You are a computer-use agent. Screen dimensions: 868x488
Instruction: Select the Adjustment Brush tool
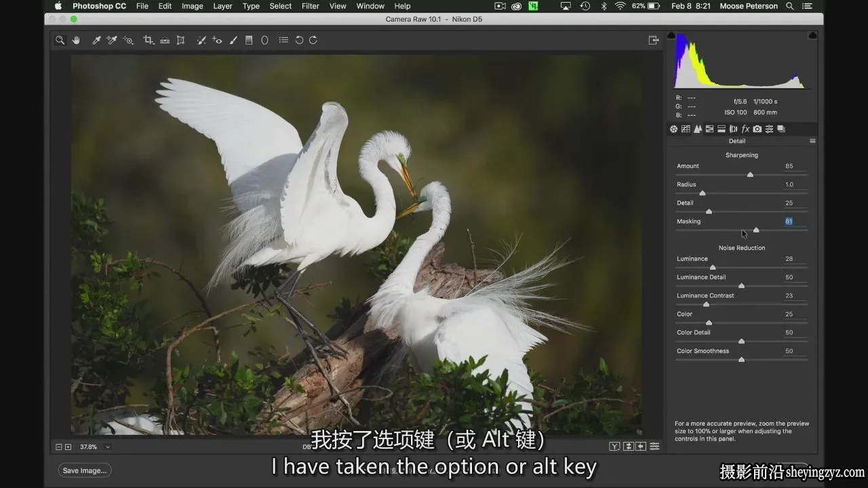(233, 40)
